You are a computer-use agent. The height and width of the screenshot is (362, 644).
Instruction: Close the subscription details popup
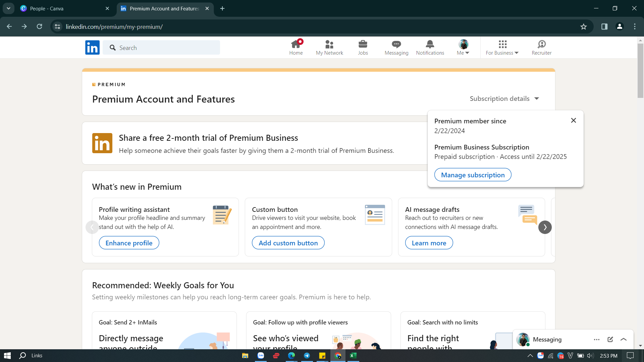click(x=574, y=120)
